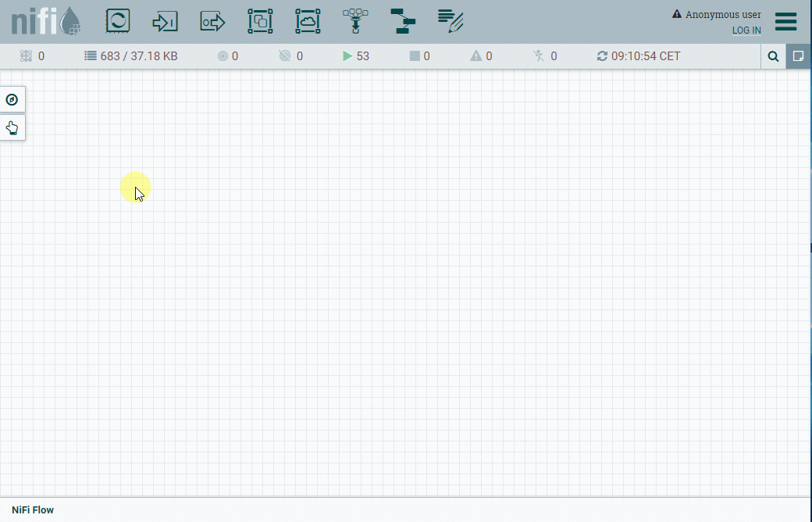812x522 pixels.
Task: Click the queued 683 / 37.18 KB status
Action: point(131,56)
